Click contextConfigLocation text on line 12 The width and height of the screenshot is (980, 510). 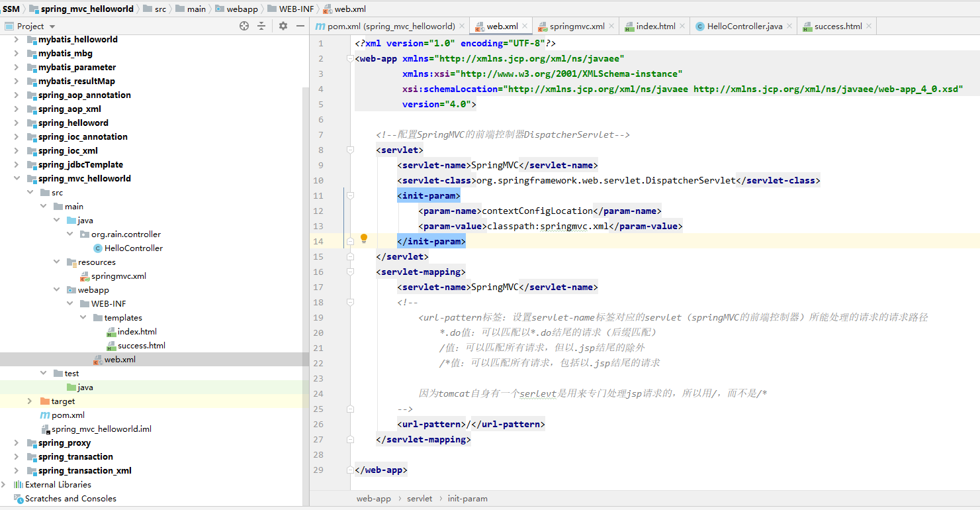point(537,211)
